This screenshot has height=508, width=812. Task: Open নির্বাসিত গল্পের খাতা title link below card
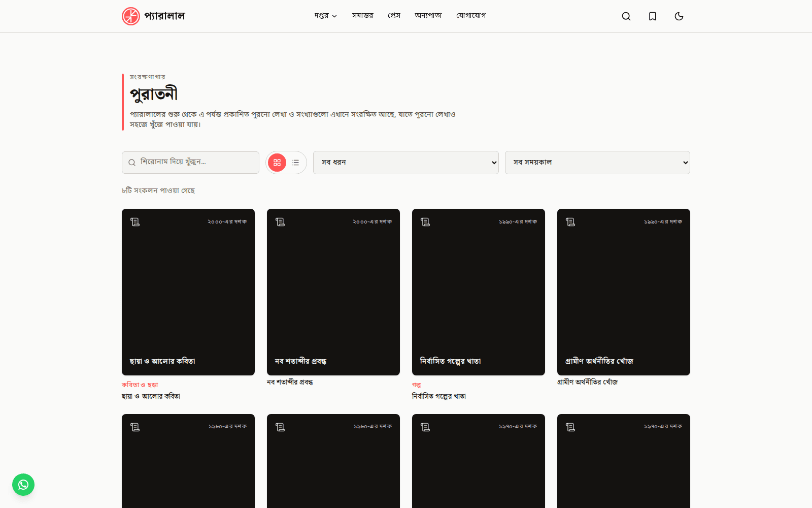(439, 396)
